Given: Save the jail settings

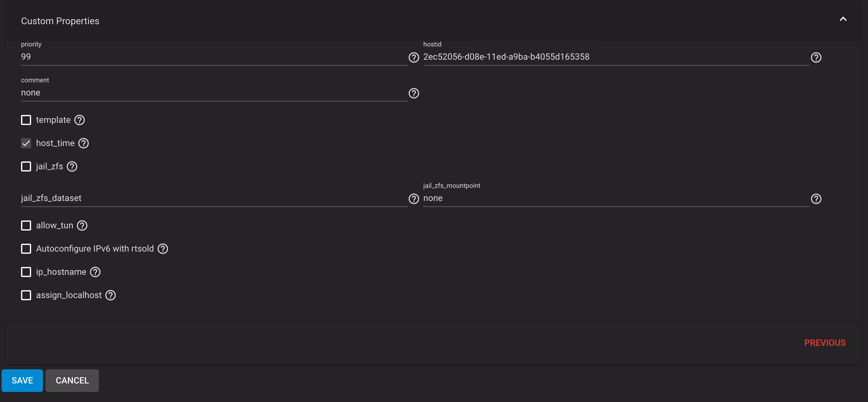Looking at the screenshot, I should (x=22, y=380).
